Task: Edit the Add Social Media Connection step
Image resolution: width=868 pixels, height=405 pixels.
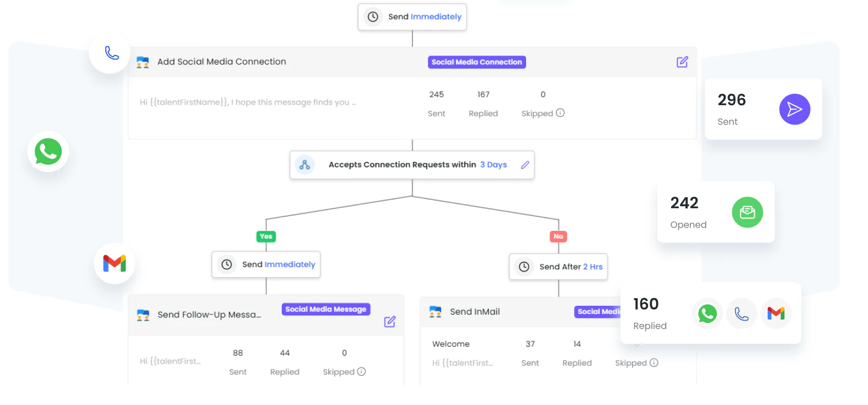Action: tap(682, 62)
